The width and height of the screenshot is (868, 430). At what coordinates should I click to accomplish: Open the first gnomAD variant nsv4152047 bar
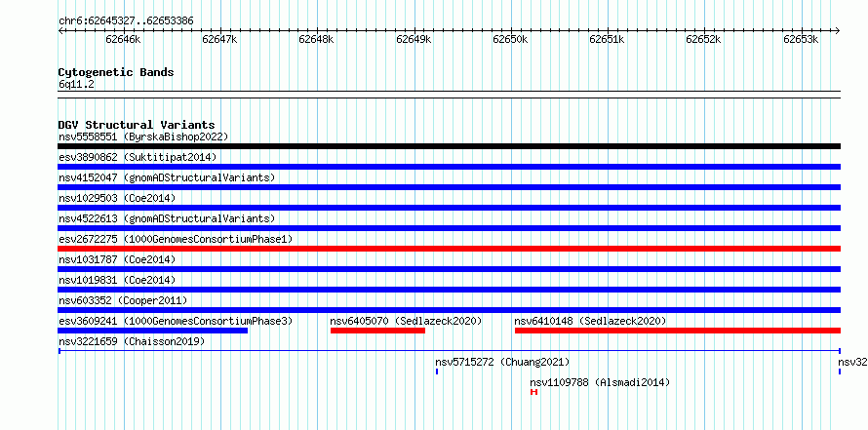click(x=449, y=187)
